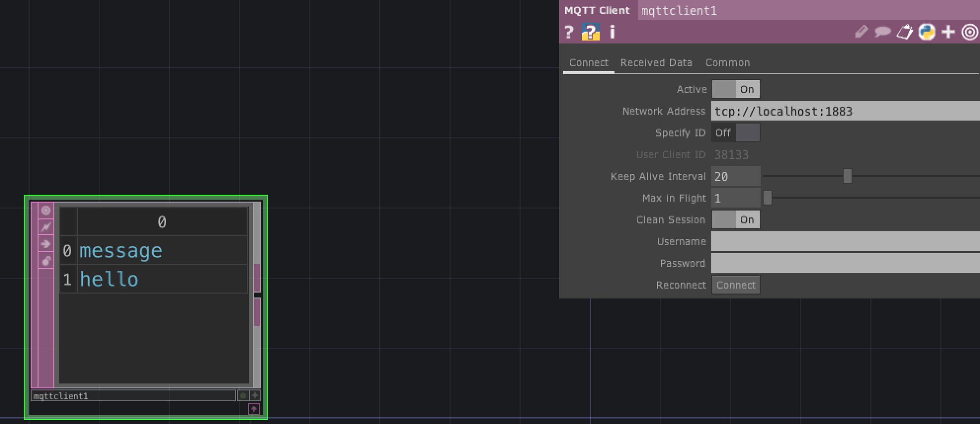The image size is (980, 424).
Task: Adjust the Keep Alive Interval slider handle
Action: [848, 176]
